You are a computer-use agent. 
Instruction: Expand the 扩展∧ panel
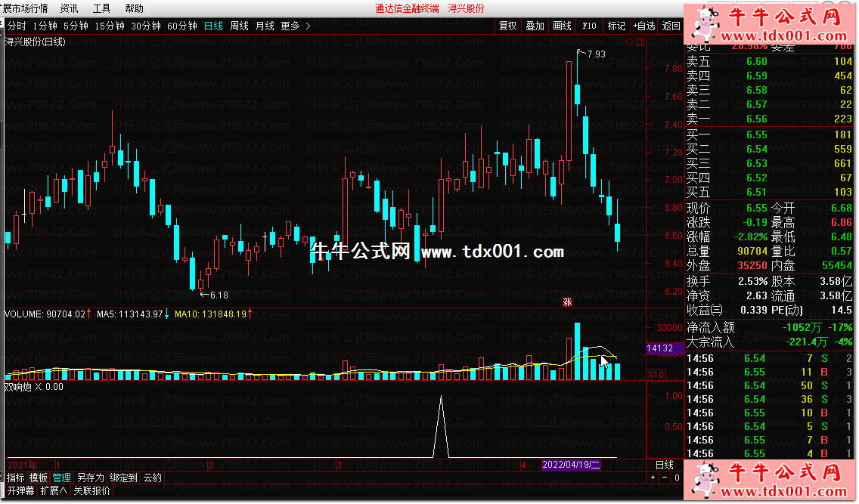click(54, 490)
